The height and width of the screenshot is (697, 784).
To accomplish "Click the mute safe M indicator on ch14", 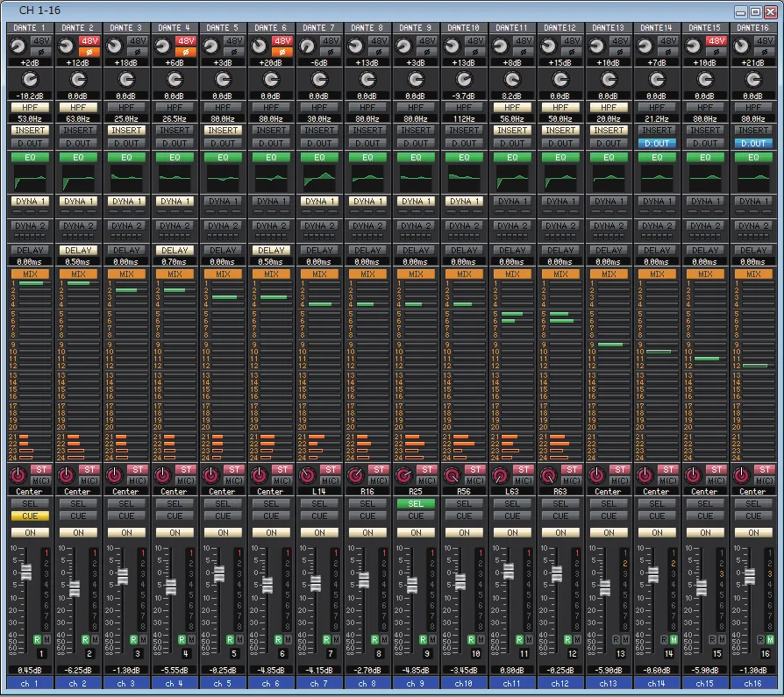I will (674, 639).
